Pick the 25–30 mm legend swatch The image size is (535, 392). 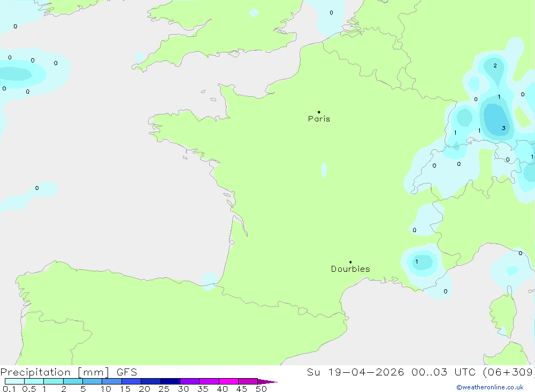point(170,381)
